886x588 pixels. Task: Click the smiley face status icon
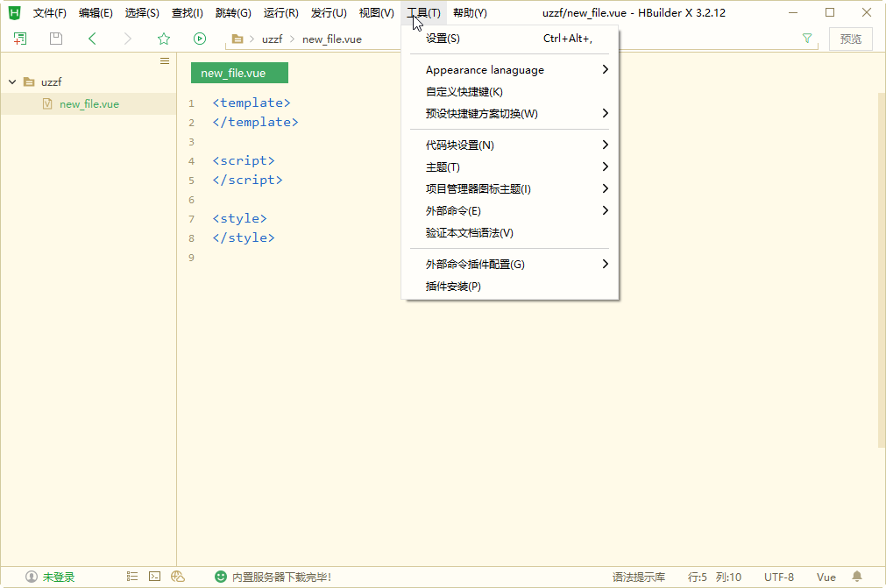(x=220, y=577)
